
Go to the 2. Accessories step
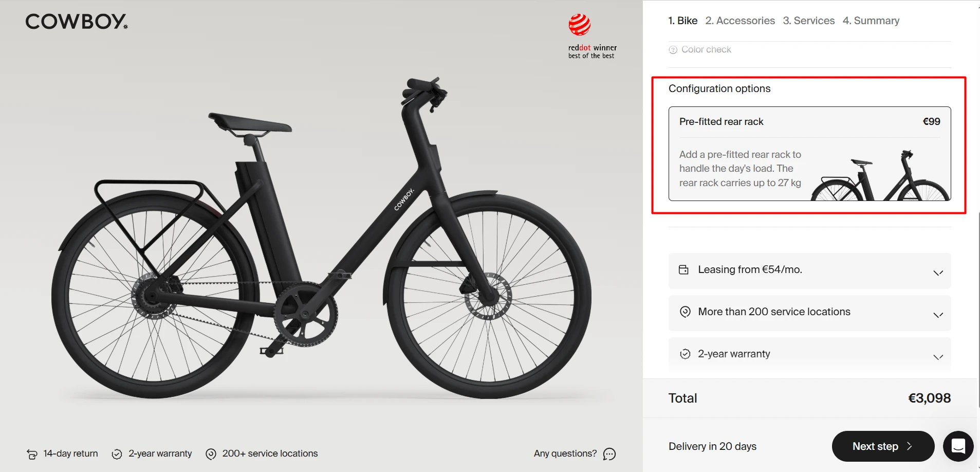[740, 21]
